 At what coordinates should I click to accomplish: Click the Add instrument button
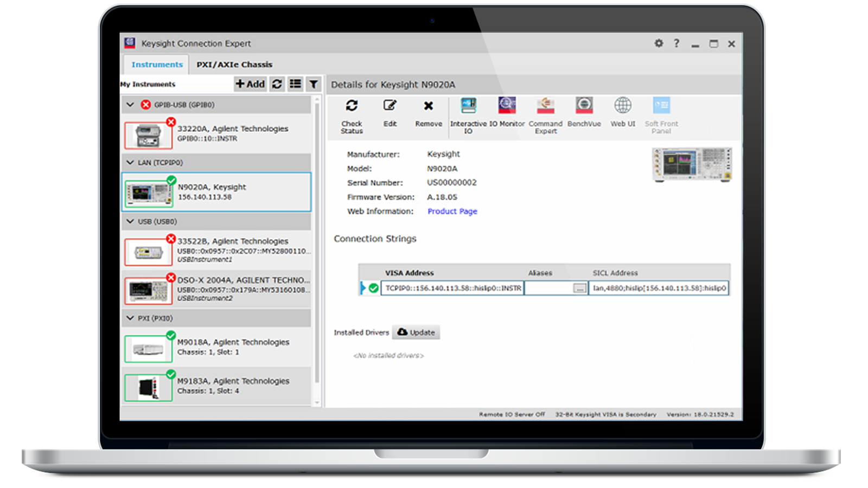coord(250,84)
